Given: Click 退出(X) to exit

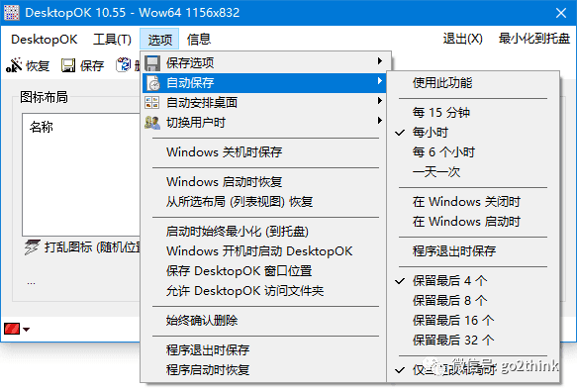Looking at the screenshot, I should point(462,39).
